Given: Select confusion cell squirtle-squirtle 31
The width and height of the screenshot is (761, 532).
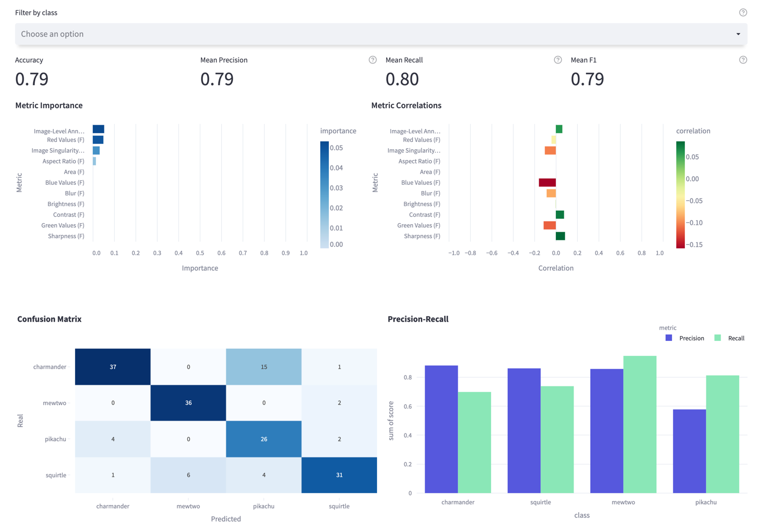Looking at the screenshot, I should point(339,475).
